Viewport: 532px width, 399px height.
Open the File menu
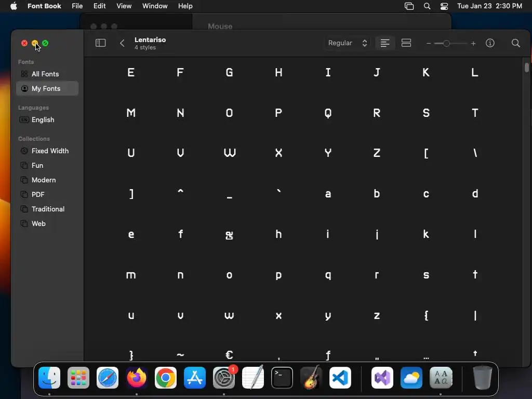point(77,6)
